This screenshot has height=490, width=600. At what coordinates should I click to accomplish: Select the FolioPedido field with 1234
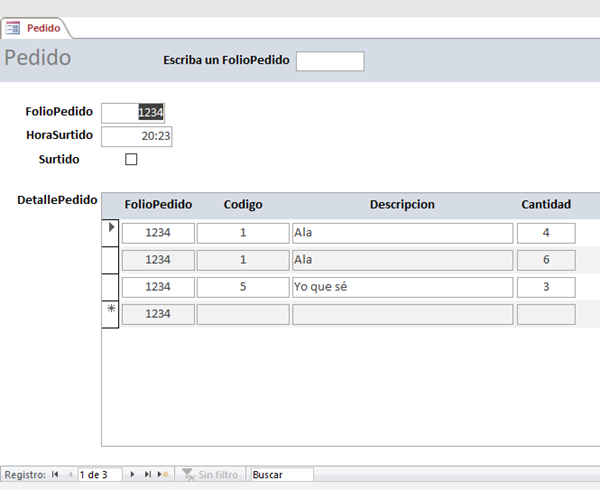tap(133, 113)
